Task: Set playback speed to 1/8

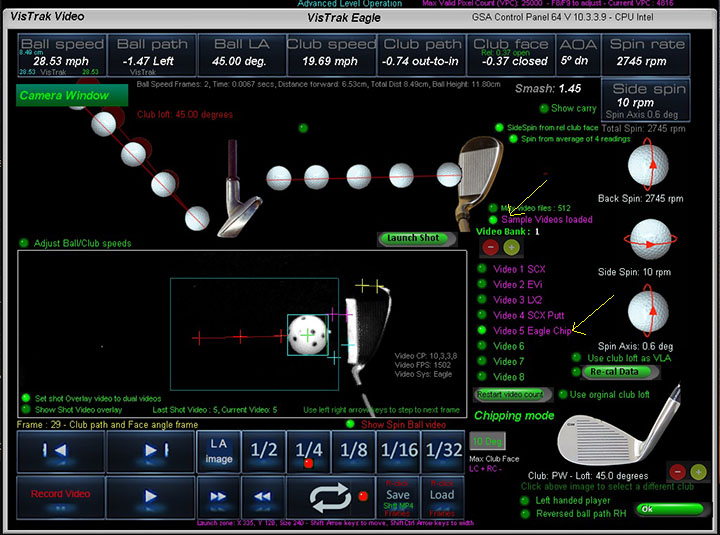Action: click(x=354, y=451)
